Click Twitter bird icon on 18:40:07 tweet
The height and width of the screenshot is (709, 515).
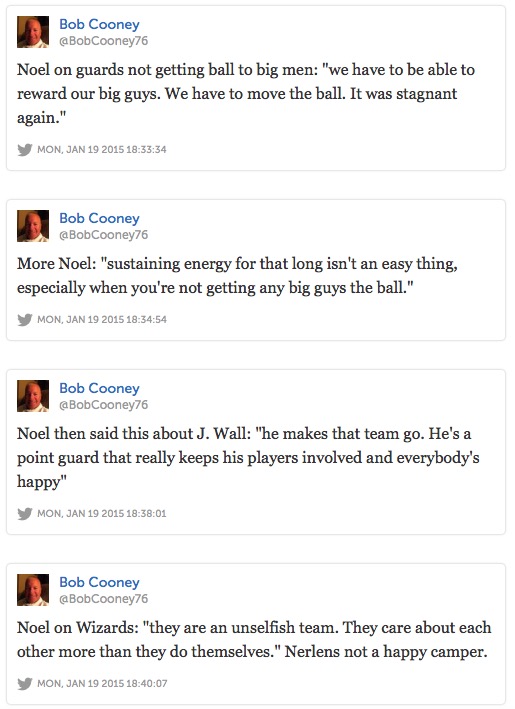(25, 684)
